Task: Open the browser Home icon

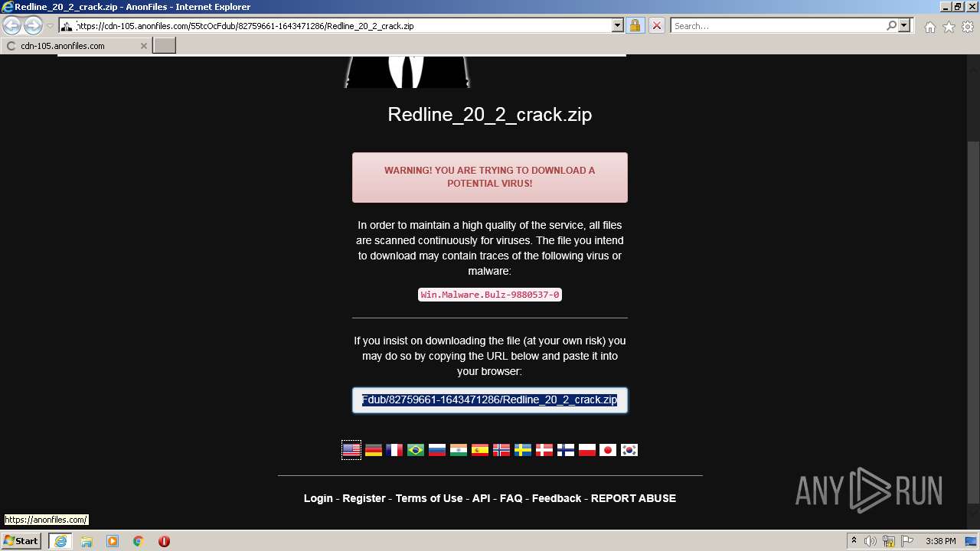Action: coord(929,27)
